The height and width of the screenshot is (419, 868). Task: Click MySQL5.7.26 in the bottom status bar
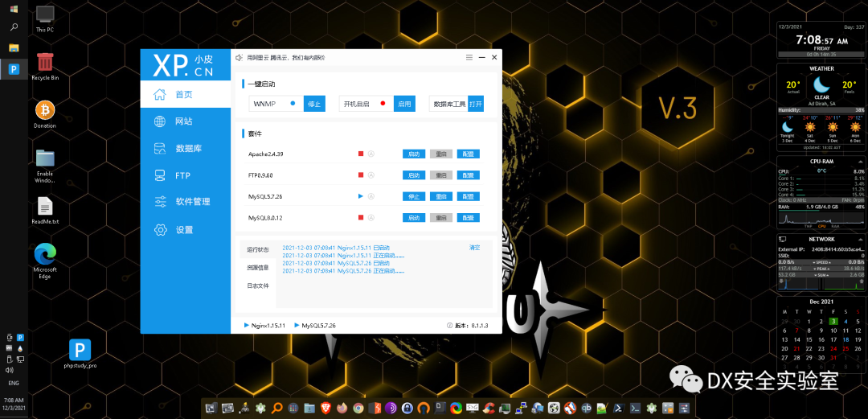coord(315,326)
